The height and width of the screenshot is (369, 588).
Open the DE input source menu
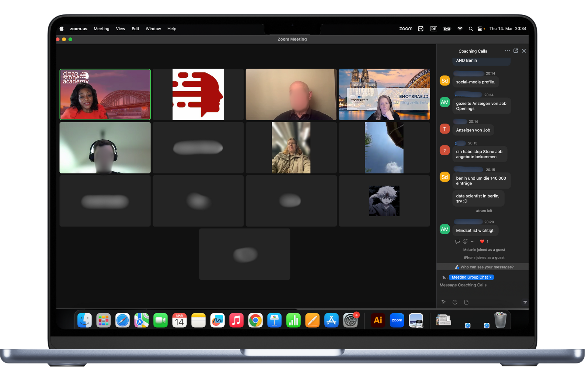click(434, 29)
